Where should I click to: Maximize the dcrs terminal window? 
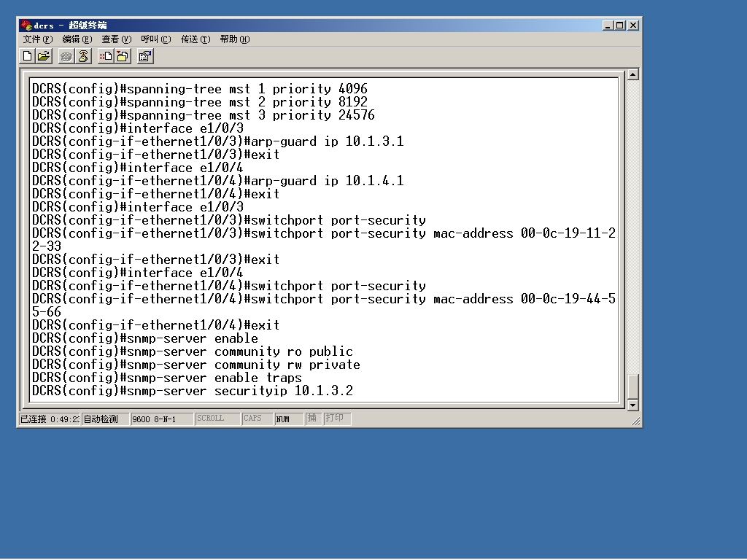pos(620,26)
